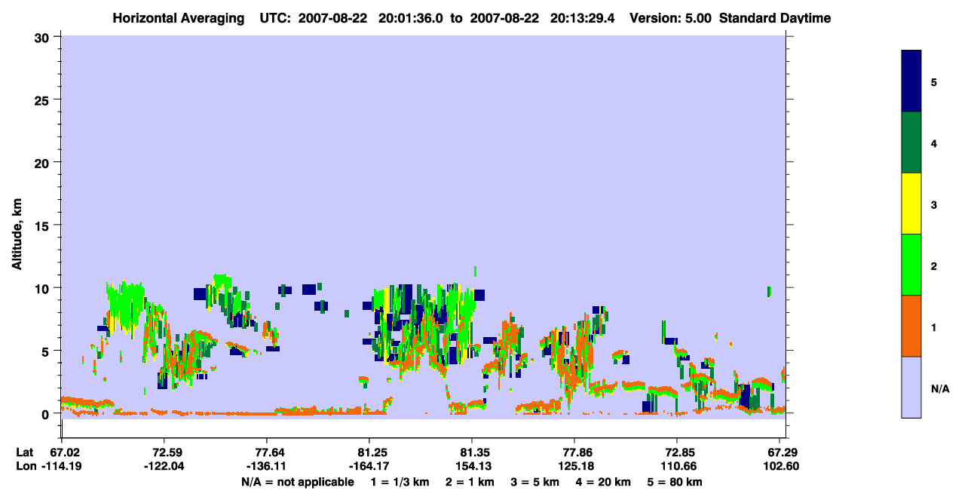Click the dark green level 4 color swatch
Screen dimensions: 980x503
click(x=911, y=143)
